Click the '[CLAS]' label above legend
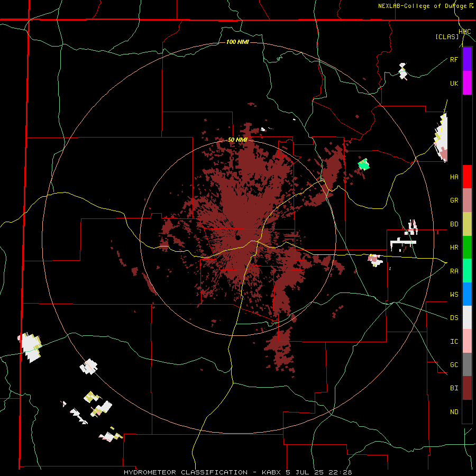 click(x=447, y=36)
